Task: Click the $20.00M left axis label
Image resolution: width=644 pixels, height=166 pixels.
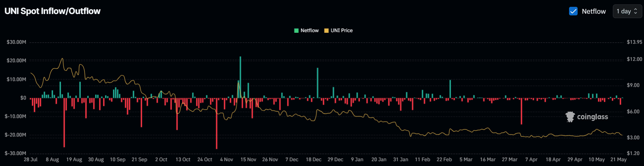Action: (16, 60)
